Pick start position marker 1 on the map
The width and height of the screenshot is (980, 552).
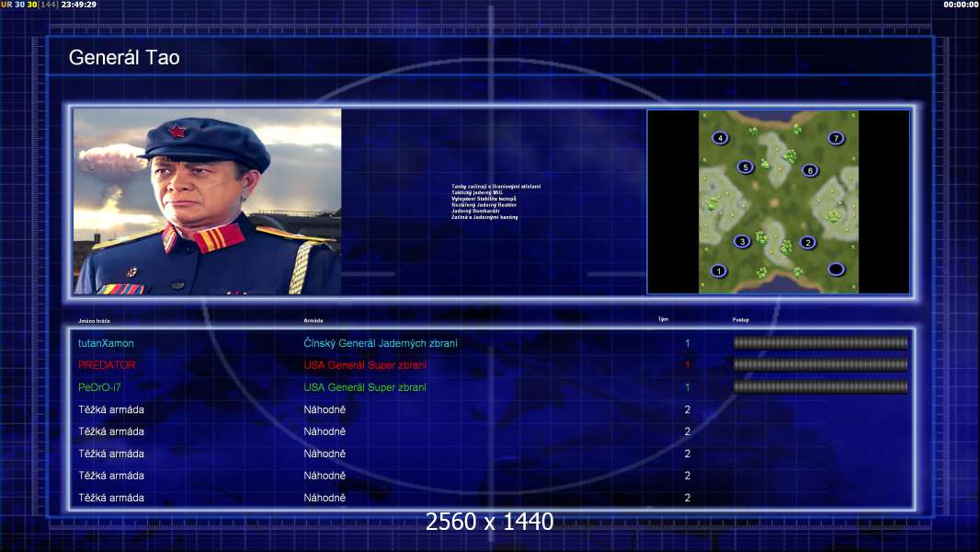pyautogui.click(x=719, y=270)
